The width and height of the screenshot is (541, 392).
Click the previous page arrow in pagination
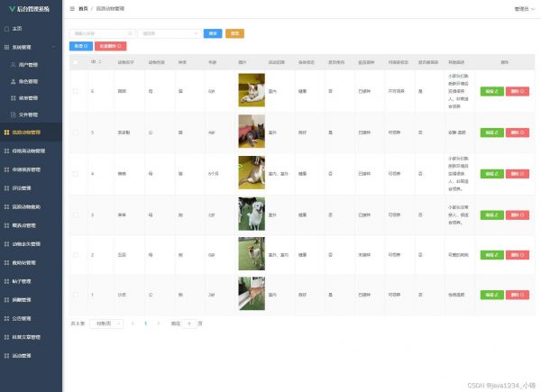point(133,324)
